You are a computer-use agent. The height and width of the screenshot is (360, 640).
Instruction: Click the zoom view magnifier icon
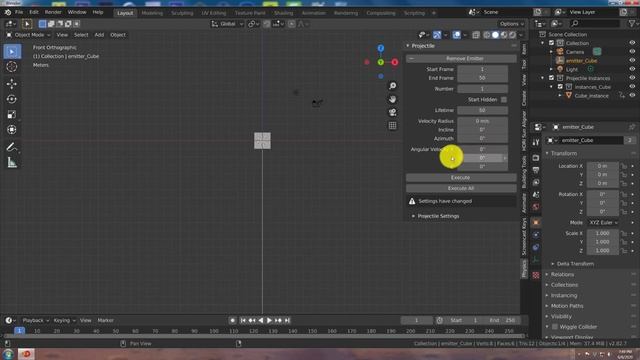[392, 86]
